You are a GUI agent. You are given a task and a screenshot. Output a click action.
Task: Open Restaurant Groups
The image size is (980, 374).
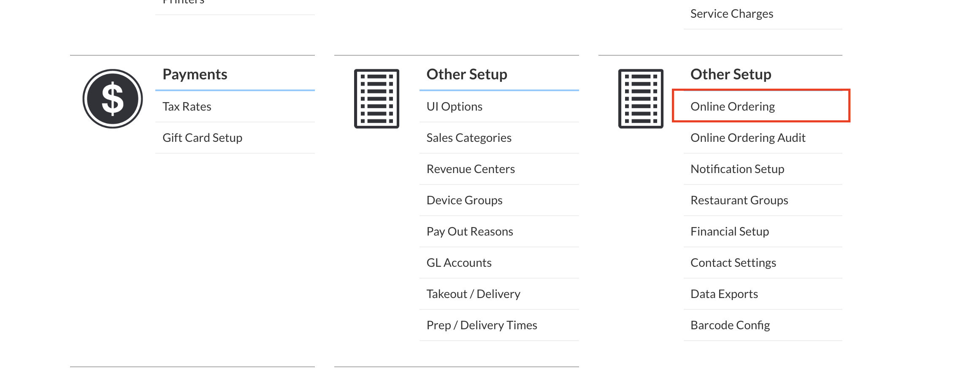[x=739, y=200]
